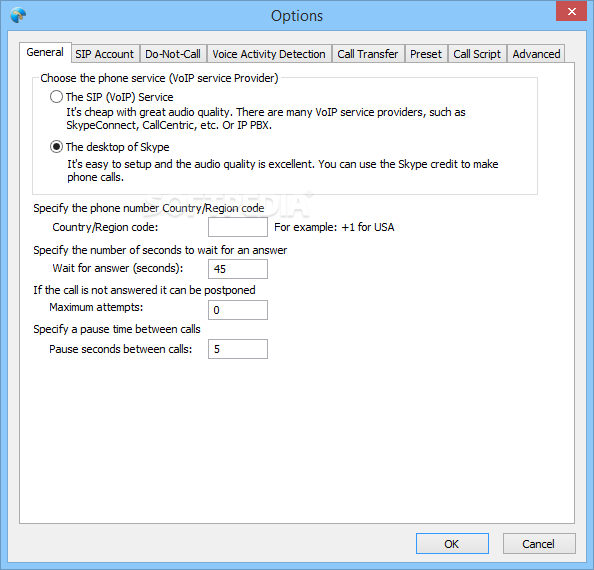Click the 'Options' window title text

click(x=297, y=16)
